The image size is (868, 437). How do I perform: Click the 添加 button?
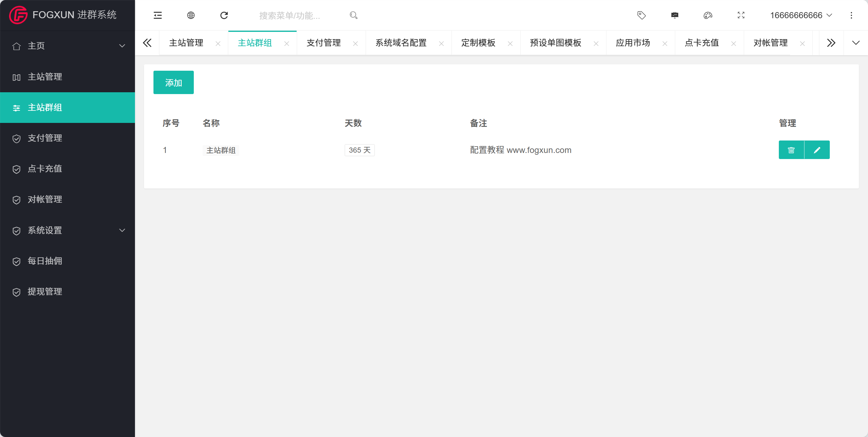click(173, 82)
